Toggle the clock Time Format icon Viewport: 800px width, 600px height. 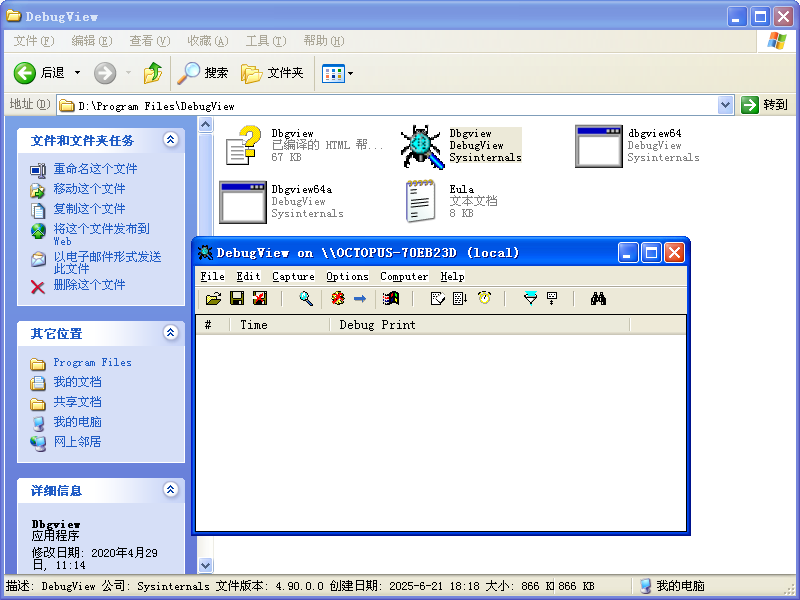tap(484, 298)
